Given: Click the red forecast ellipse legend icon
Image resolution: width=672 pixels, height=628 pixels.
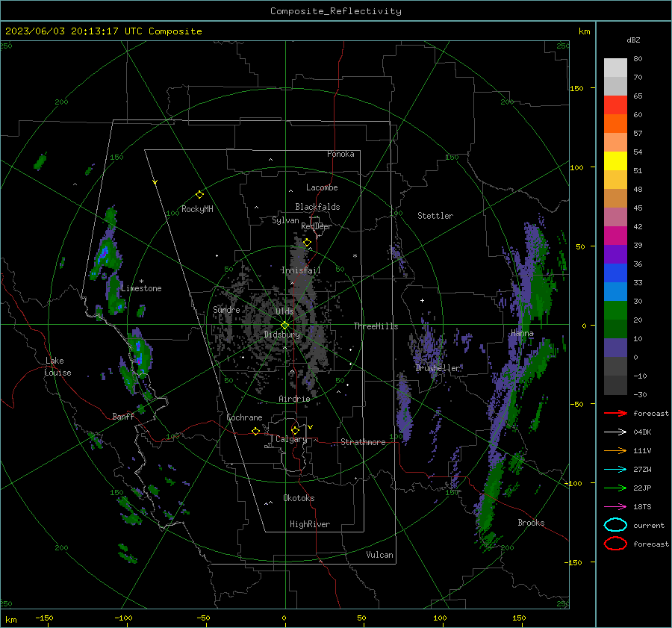Looking at the screenshot, I should coord(615,544).
